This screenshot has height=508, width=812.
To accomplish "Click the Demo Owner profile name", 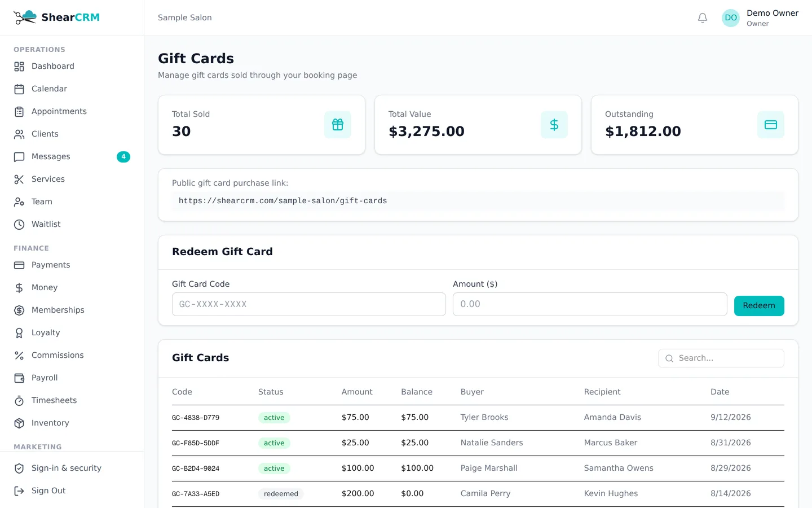I will pos(773,13).
